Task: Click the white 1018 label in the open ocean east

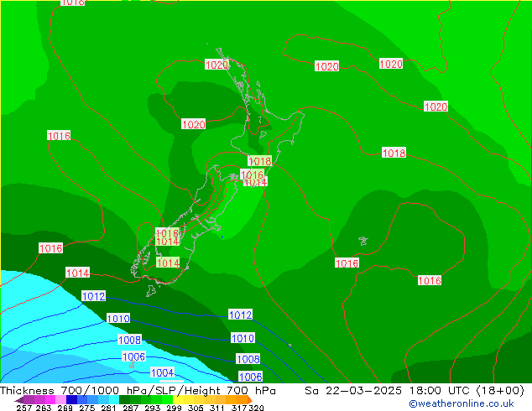Action: (394, 153)
